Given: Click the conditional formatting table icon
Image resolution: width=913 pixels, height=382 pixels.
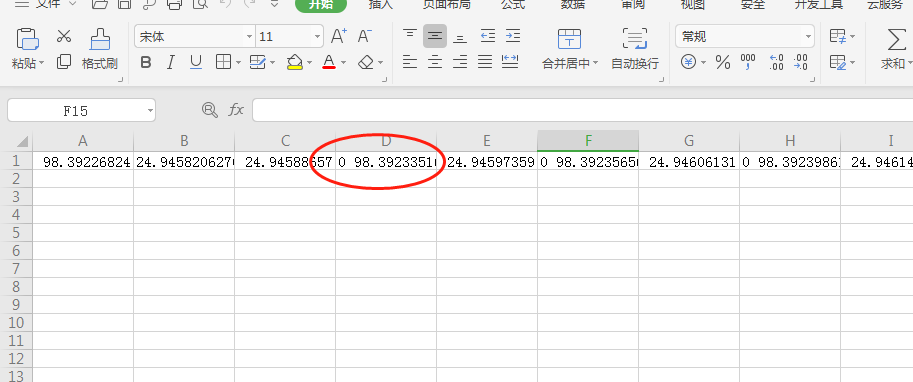Looking at the screenshot, I should 838,36.
